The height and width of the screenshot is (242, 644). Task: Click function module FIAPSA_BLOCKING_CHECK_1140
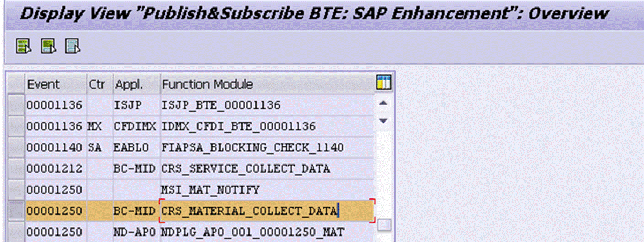pos(252,147)
